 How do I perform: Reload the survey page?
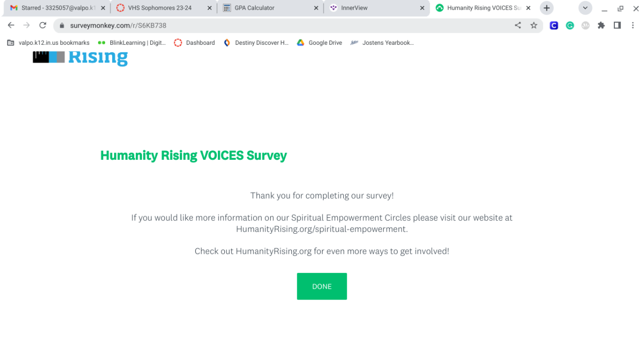tap(43, 25)
